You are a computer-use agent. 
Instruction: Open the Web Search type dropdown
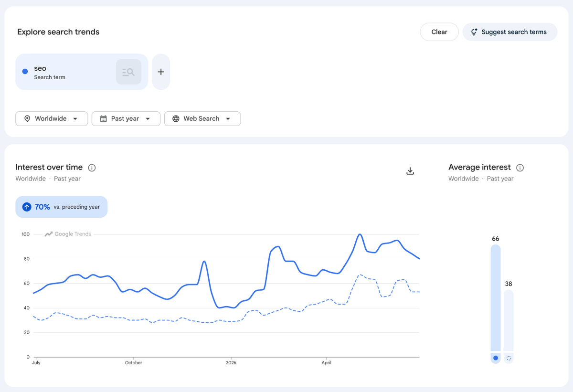(x=202, y=118)
